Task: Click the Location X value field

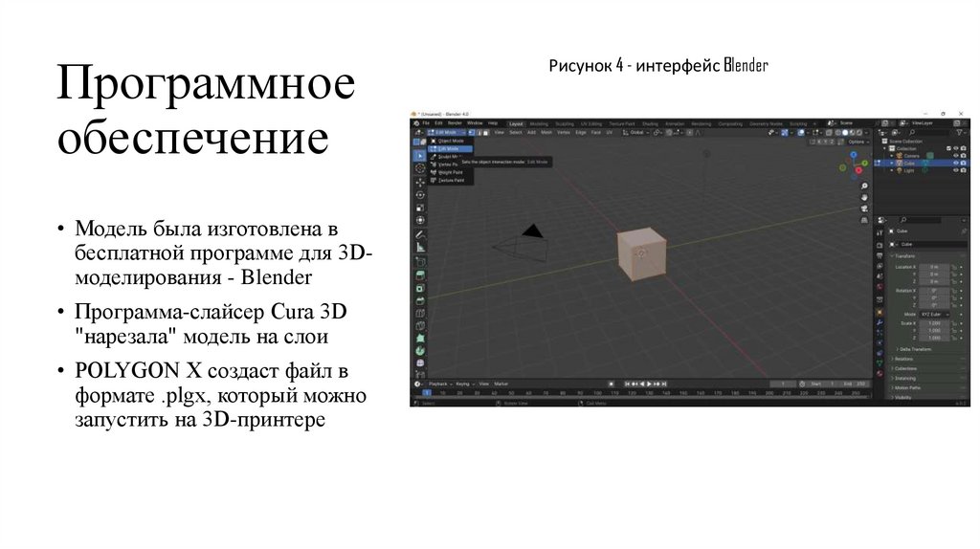Action: [934, 267]
